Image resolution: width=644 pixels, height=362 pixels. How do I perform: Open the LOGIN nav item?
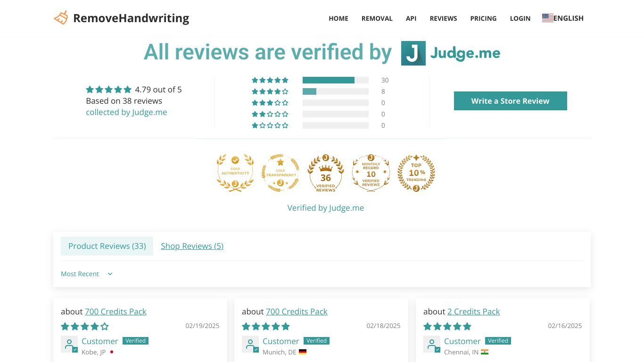pos(520,18)
